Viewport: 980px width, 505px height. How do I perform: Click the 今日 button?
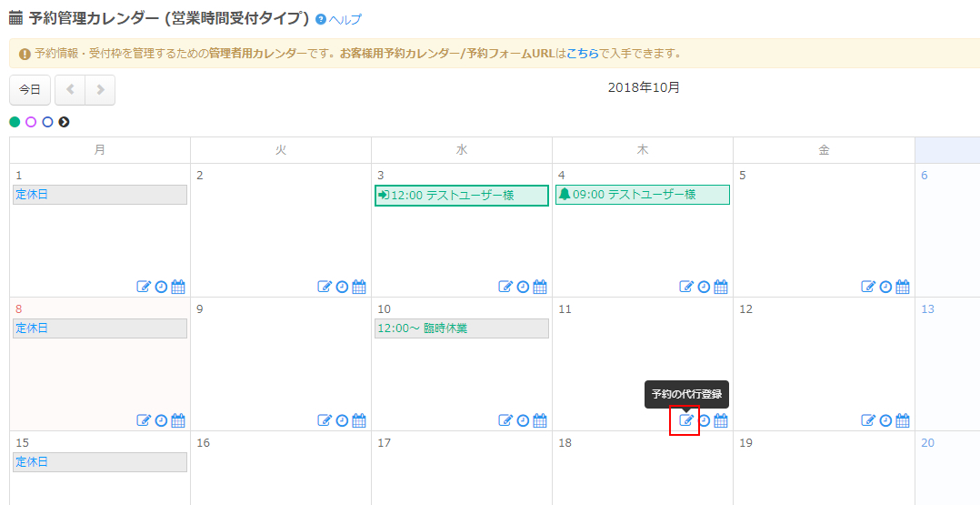click(30, 90)
